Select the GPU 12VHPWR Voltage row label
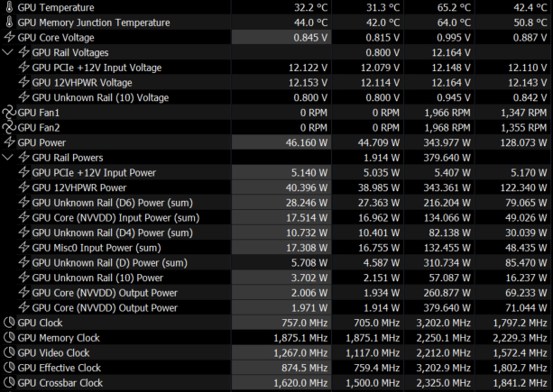Image resolution: width=553 pixels, height=392 pixels. tap(82, 83)
